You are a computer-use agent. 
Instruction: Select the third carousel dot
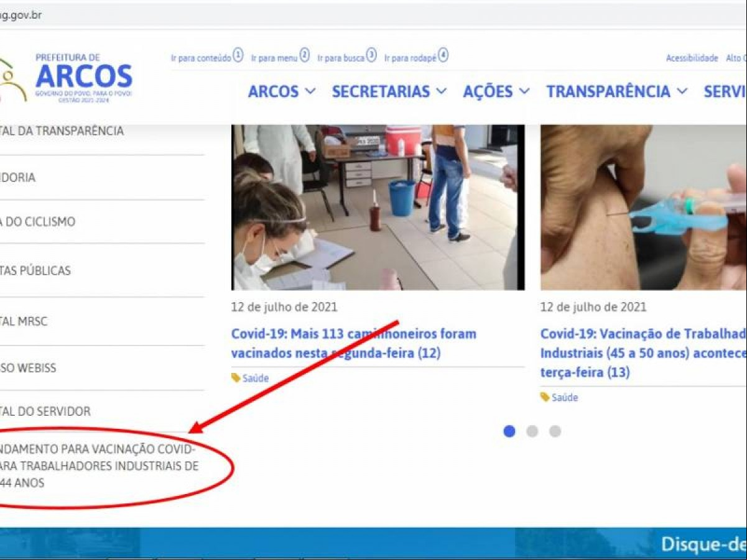(x=555, y=431)
